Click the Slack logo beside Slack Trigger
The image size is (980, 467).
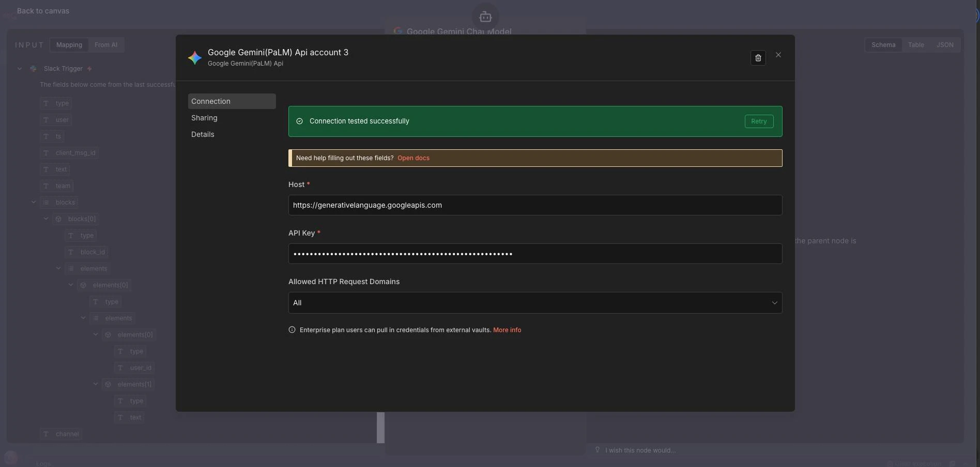(34, 69)
